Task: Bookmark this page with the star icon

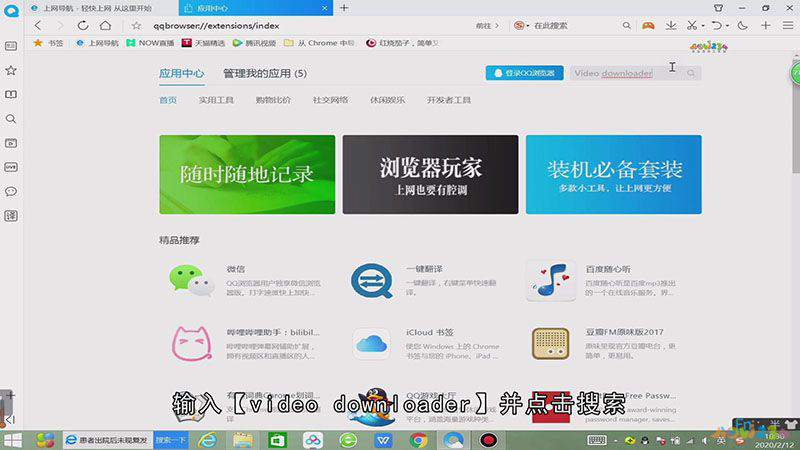Action: tap(136, 26)
